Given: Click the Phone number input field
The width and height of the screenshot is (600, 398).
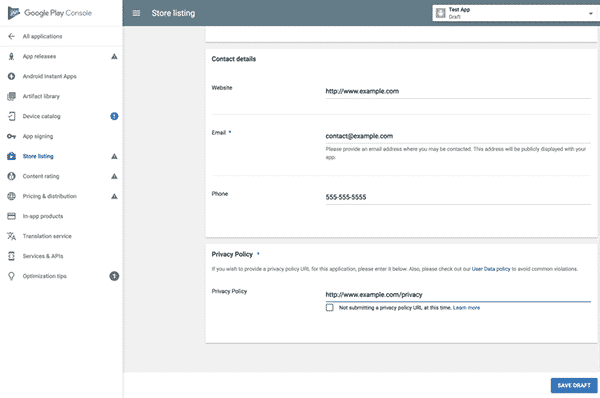Looking at the screenshot, I should [458, 197].
